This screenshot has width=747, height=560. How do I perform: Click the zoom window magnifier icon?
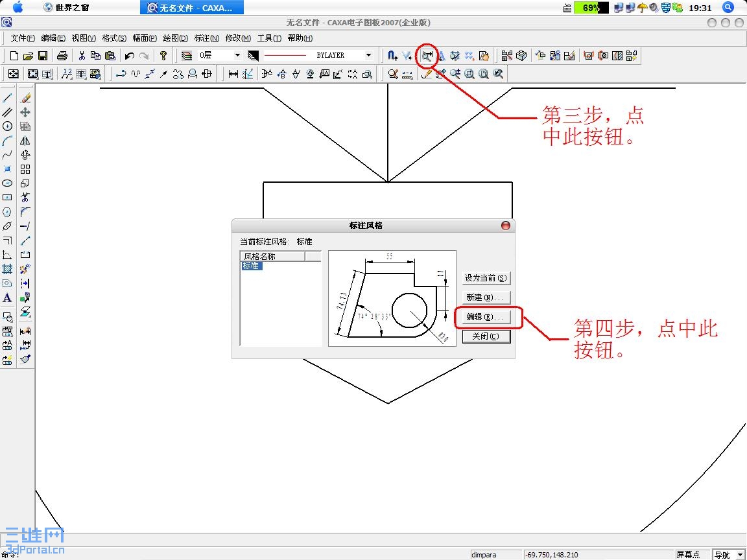(469, 74)
